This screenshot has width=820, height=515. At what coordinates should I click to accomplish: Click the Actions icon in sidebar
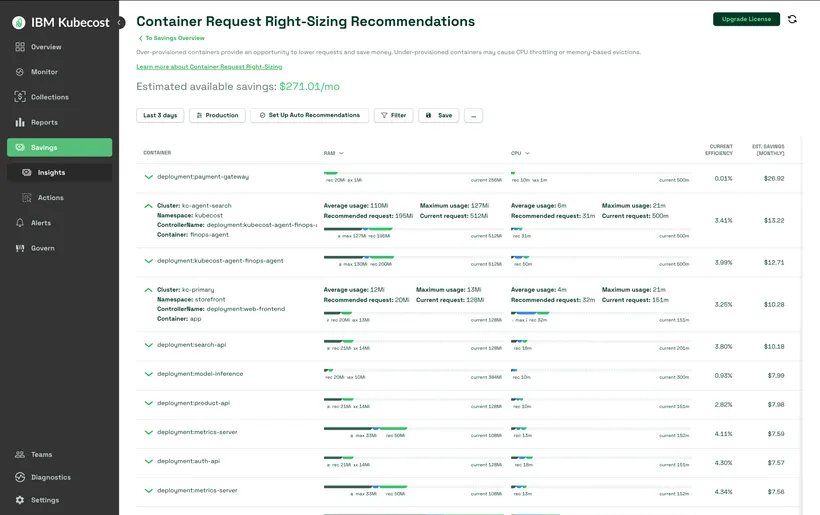(x=27, y=198)
